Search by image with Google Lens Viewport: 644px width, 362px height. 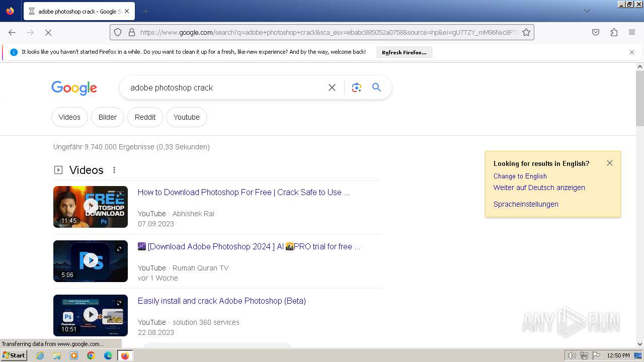tap(357, 87)
